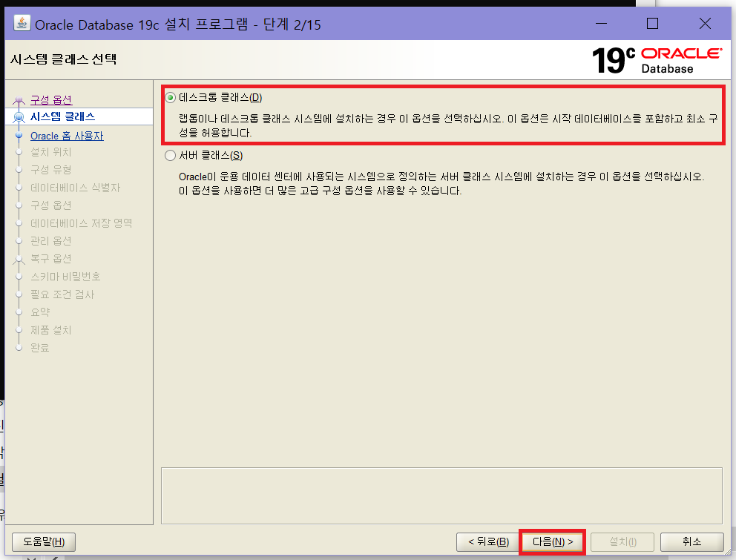Click the topmost 구성 옵션 step marker icon

19,100
